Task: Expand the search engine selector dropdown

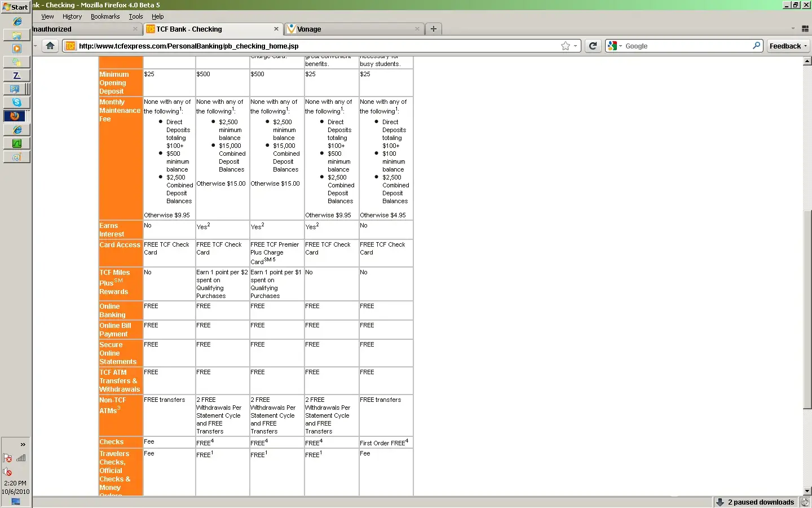Action: 615,46
